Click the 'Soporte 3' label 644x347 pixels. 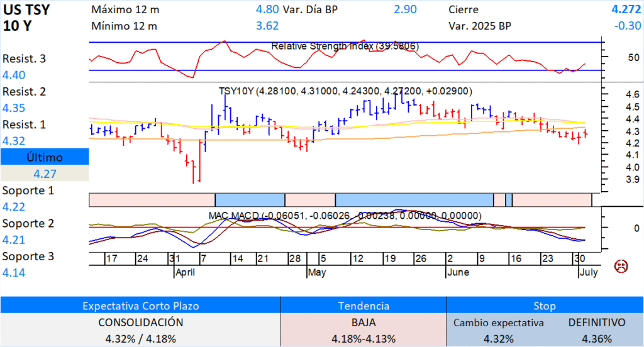point(28,256)
